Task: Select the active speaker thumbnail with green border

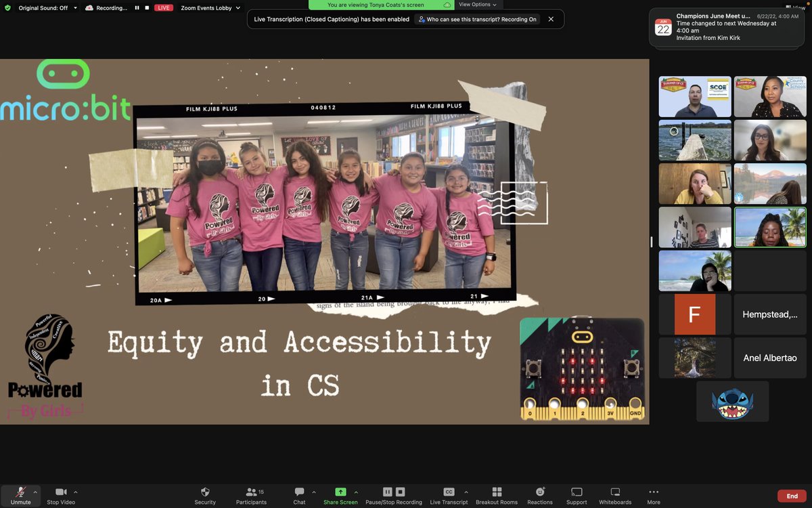Action: [x=770, y=228]
